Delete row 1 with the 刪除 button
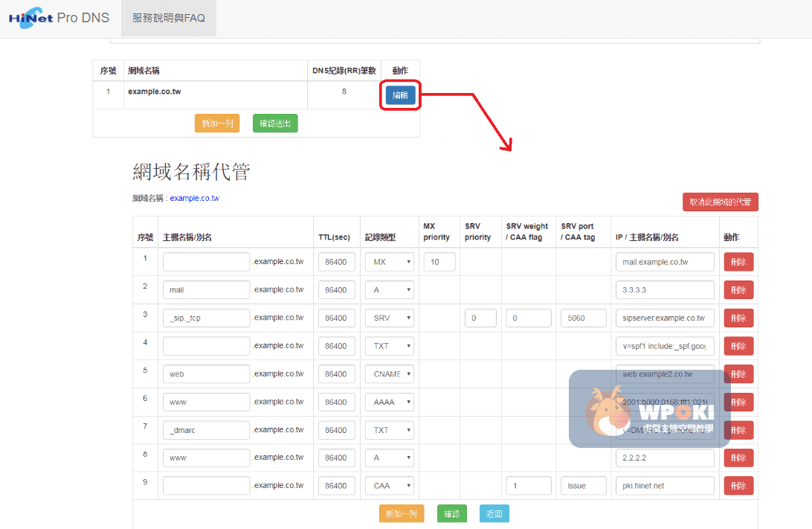This screenshot has height=529, width=812. coord(738,262)
